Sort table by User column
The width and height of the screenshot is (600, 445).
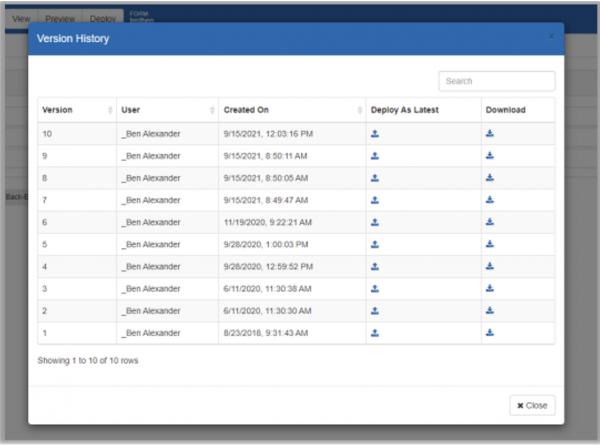click(168, 110)
